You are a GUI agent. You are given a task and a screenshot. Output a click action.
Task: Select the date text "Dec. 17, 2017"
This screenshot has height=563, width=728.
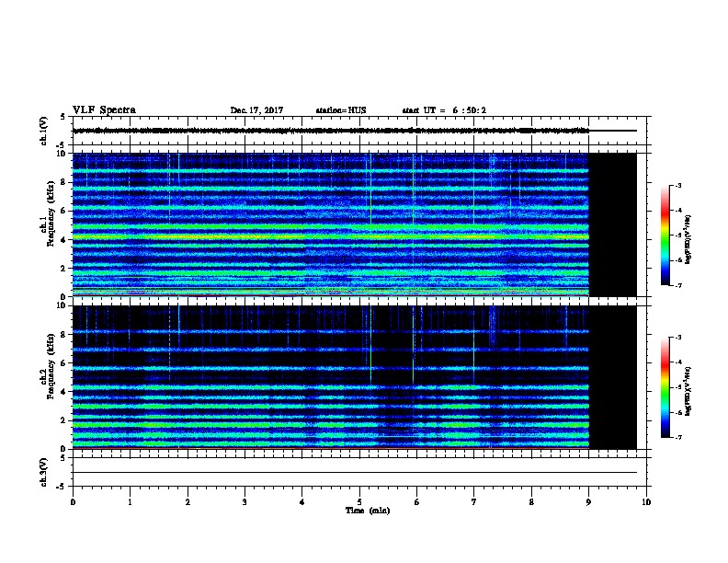pyautogui.click(x=256, y=110)
